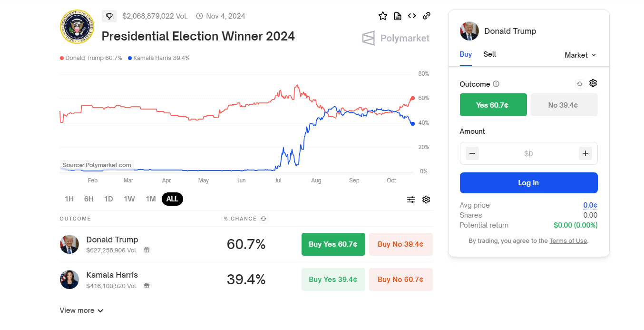Open chart display settings gear

pyautogui.click(x=426, y=200)
